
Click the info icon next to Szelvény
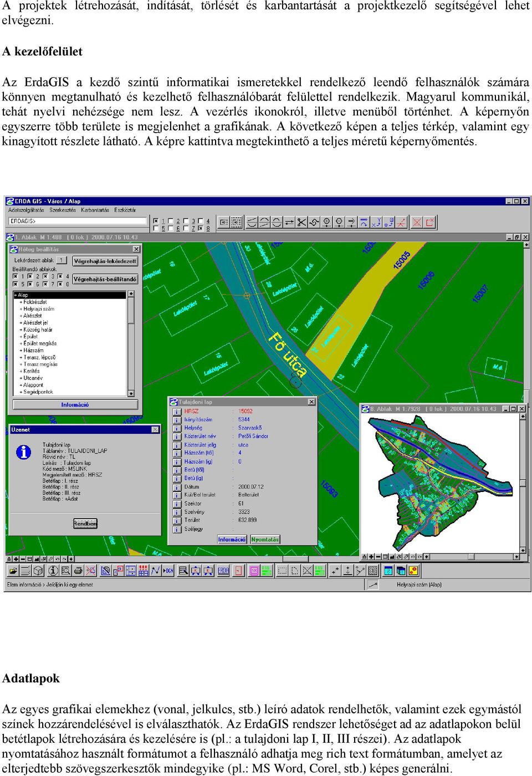click(x=177, y=512)
